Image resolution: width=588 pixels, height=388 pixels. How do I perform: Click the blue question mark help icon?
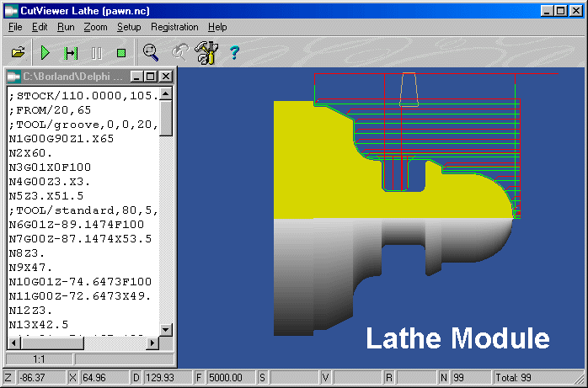coord(235,53)
